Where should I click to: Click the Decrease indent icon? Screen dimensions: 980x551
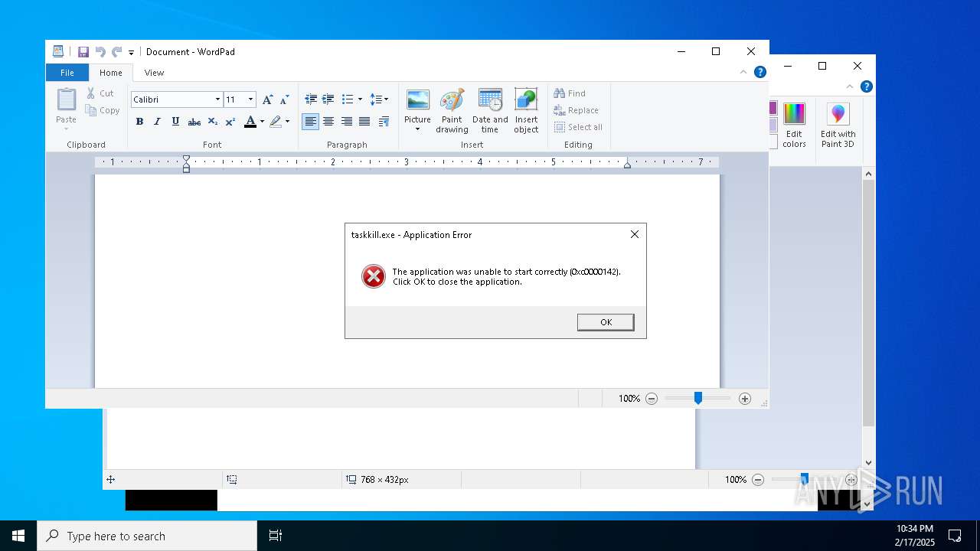click(311, 99)
